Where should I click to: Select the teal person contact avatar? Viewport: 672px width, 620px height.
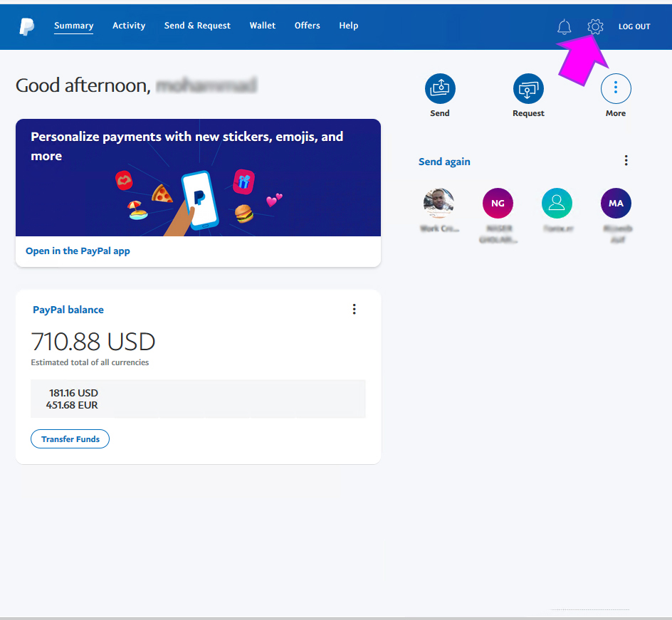pyautogui.click(x=557, y=203)
